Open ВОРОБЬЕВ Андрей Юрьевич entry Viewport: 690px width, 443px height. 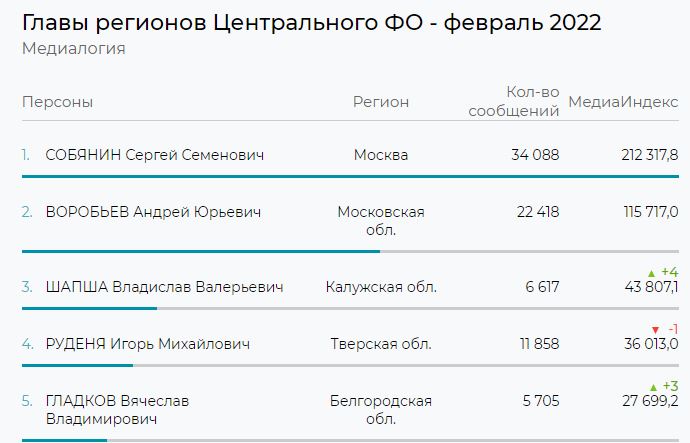(x=153, y=212)
